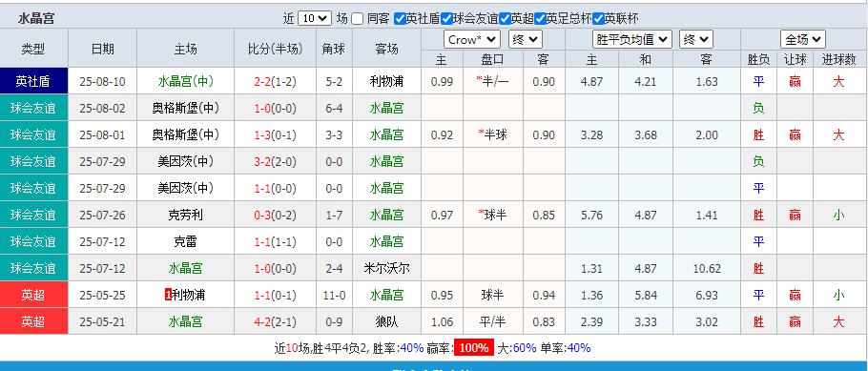This screenshot has width=868, height=371.
Task: Click 奥格斯堡(中) in the 25-08-01 row
Action: coord(185,134)
